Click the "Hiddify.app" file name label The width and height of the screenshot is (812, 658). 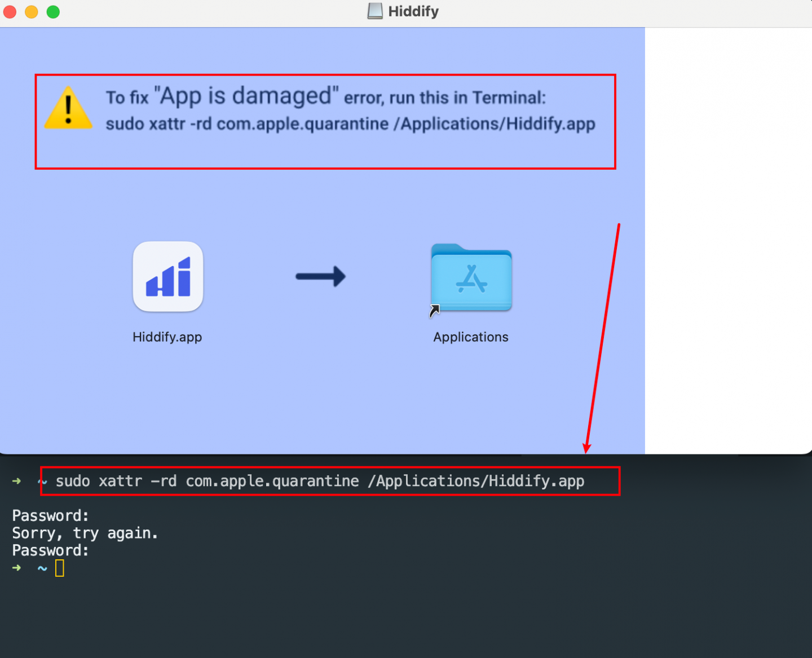(167, 337)
